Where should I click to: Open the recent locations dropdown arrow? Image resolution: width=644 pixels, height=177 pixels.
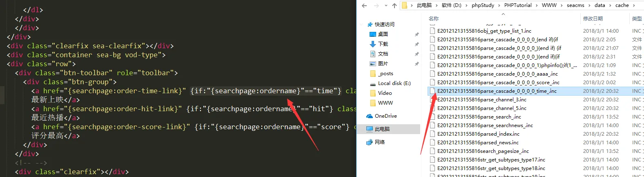pos(386,6)
